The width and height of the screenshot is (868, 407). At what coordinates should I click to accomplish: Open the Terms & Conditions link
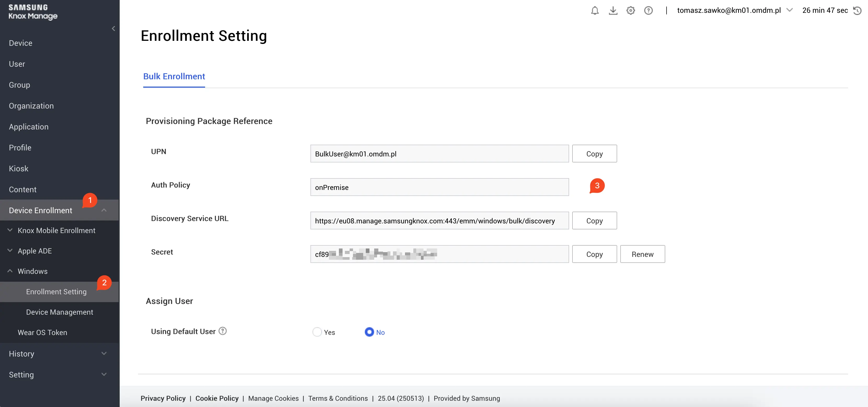pyautogui.click(x=338, y=398)
